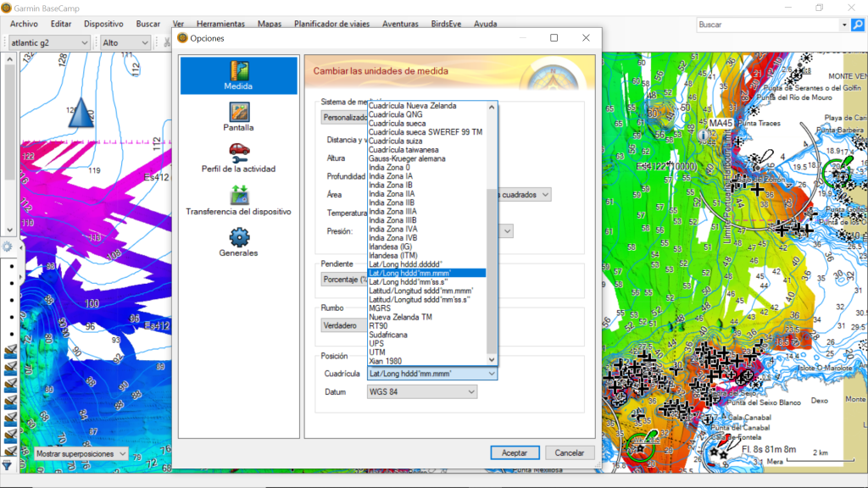Select the Medida ruler icon

(239, 70)
